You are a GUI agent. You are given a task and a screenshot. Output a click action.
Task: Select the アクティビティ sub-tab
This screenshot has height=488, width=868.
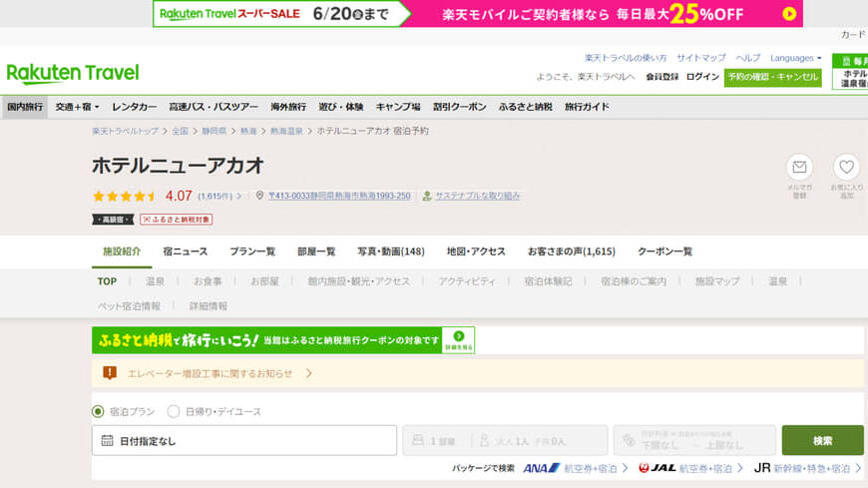click(x=467, y=281)
